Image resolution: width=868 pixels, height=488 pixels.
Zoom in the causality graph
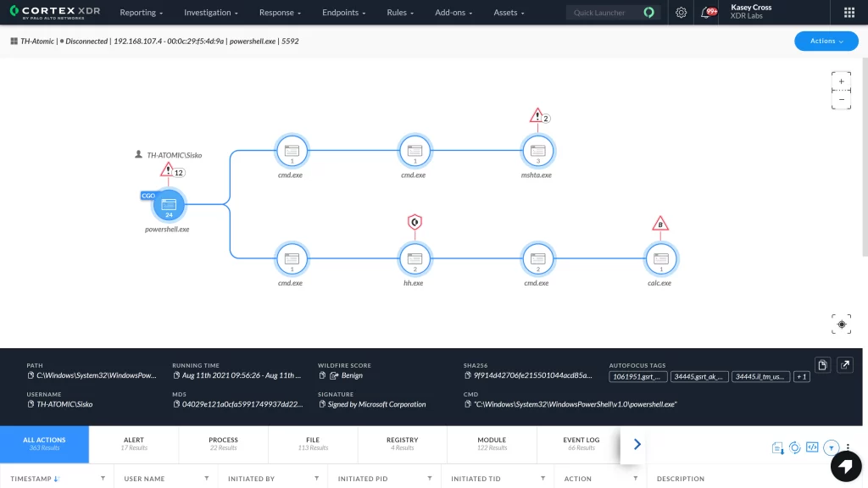pos(841,82)
